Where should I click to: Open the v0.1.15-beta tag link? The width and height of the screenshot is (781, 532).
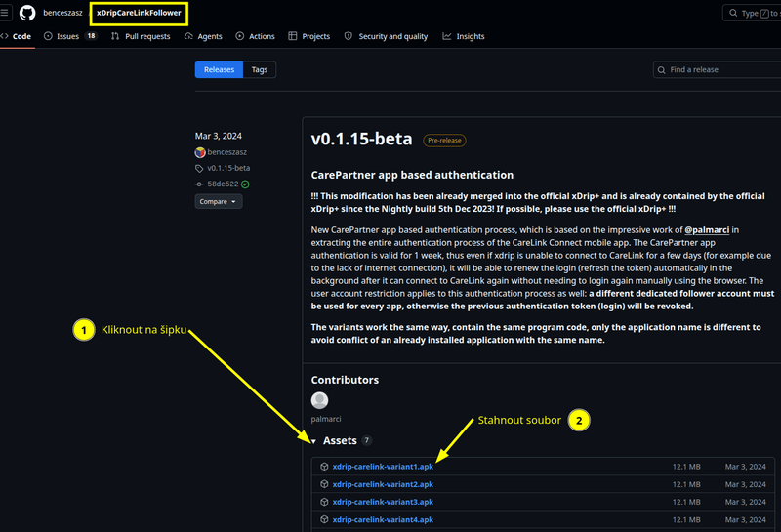pyautogui.click(x=228, y=168)
